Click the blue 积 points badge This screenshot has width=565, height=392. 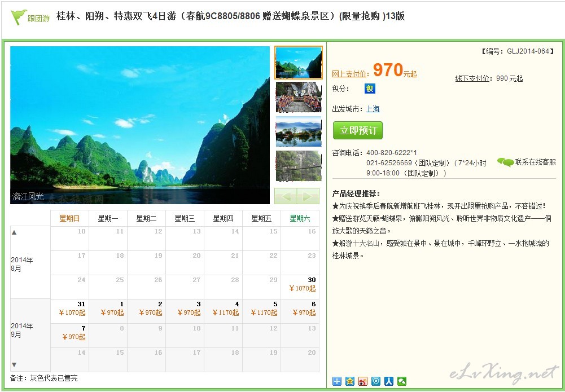click(370, 89)
